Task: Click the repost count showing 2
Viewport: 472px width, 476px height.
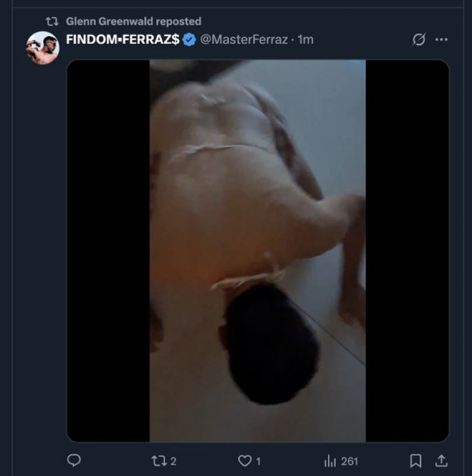Action: click(x=173, y=461)
